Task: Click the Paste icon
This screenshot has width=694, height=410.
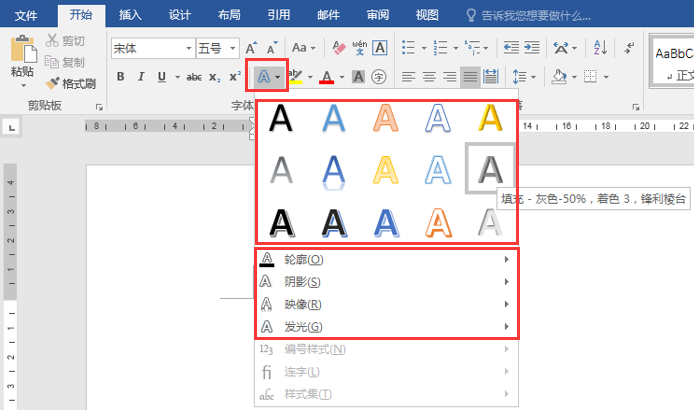Action: click(20, 50)
